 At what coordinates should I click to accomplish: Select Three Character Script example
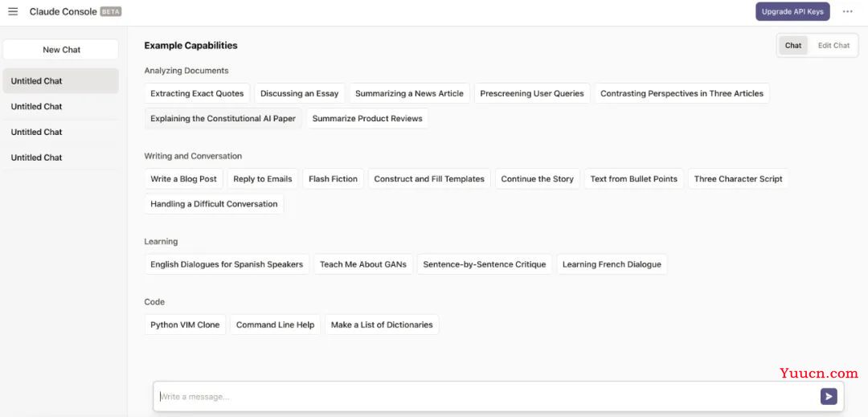738,178
